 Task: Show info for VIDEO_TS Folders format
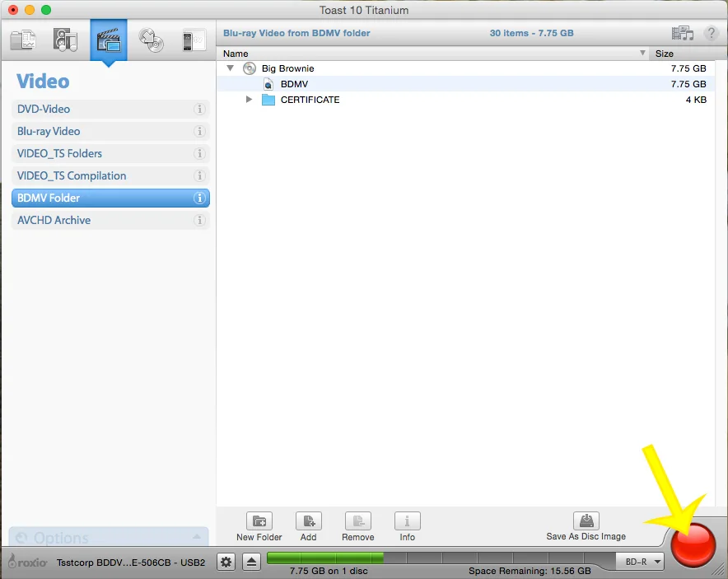point(199,154)
